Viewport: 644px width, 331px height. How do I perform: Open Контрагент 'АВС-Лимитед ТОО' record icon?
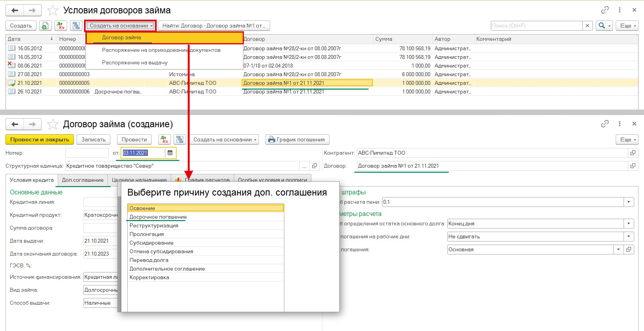(633, 153)
